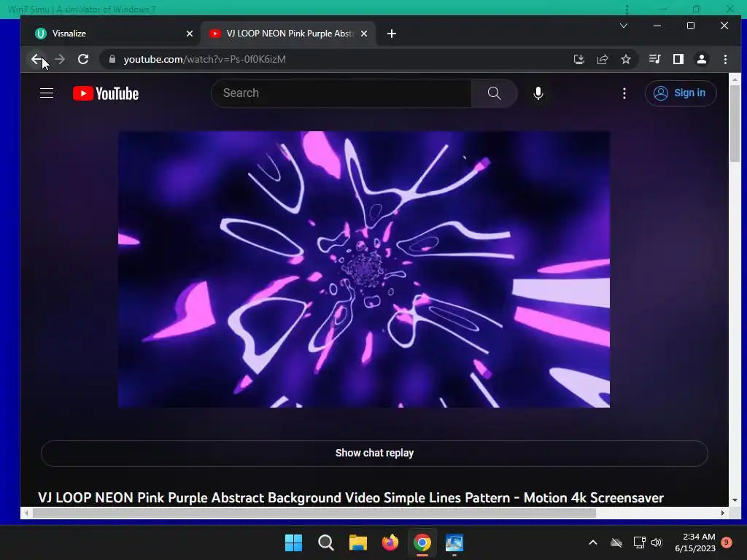Open YouTube hamburger guide menu
The image size is (747, 560).
click(47, 93)
